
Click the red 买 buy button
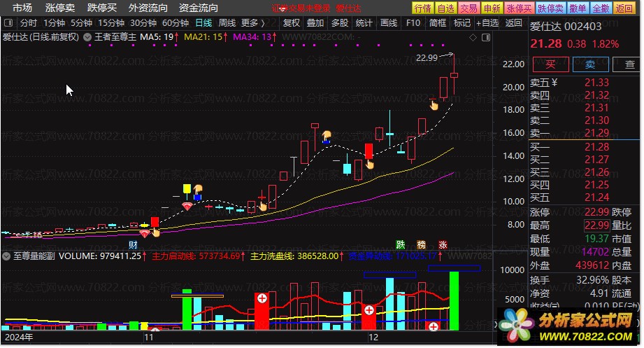coord(550,64)
